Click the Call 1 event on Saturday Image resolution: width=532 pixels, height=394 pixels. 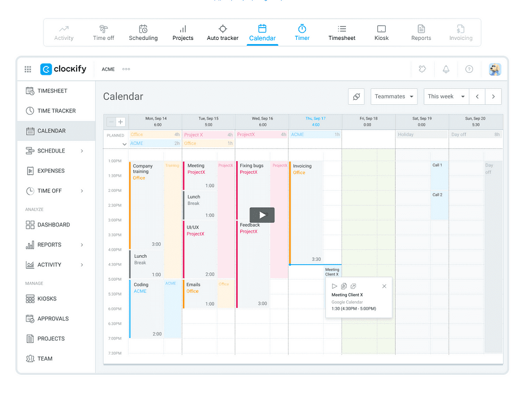click(x=439, y=175)
